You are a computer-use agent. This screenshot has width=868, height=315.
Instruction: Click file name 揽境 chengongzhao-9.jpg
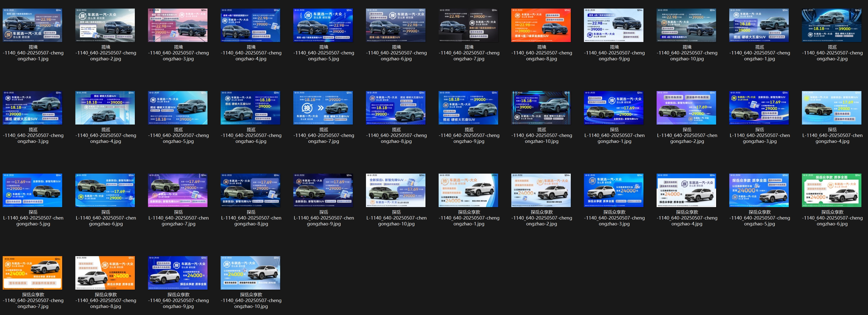click(614, 53)
